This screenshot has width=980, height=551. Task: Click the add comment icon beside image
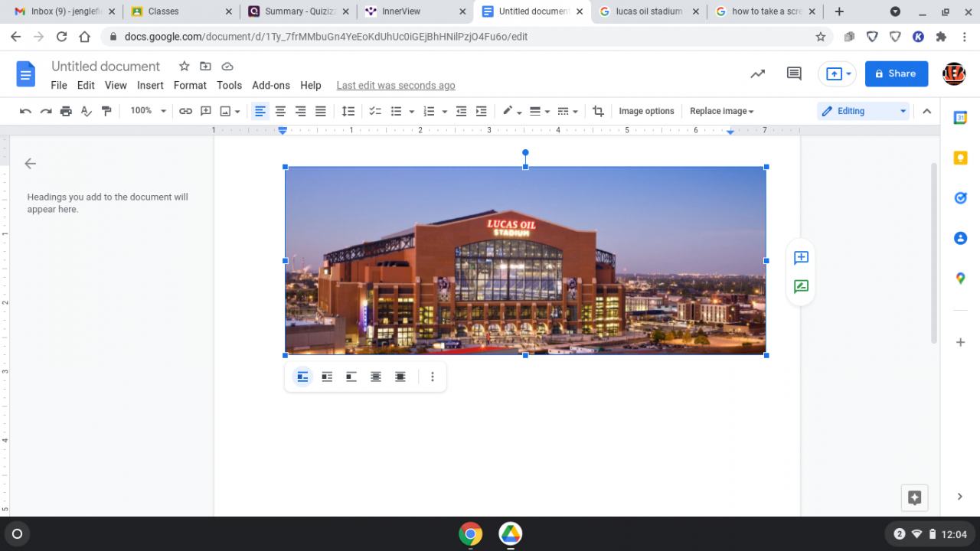click(x=801, y=258)
